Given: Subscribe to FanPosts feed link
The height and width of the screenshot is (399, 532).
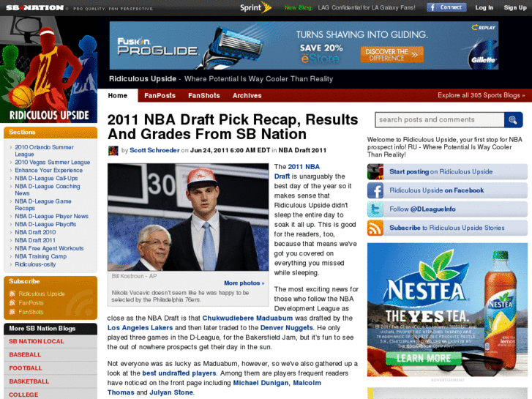Looking at the screenshot, I should (x=31, y=302).
